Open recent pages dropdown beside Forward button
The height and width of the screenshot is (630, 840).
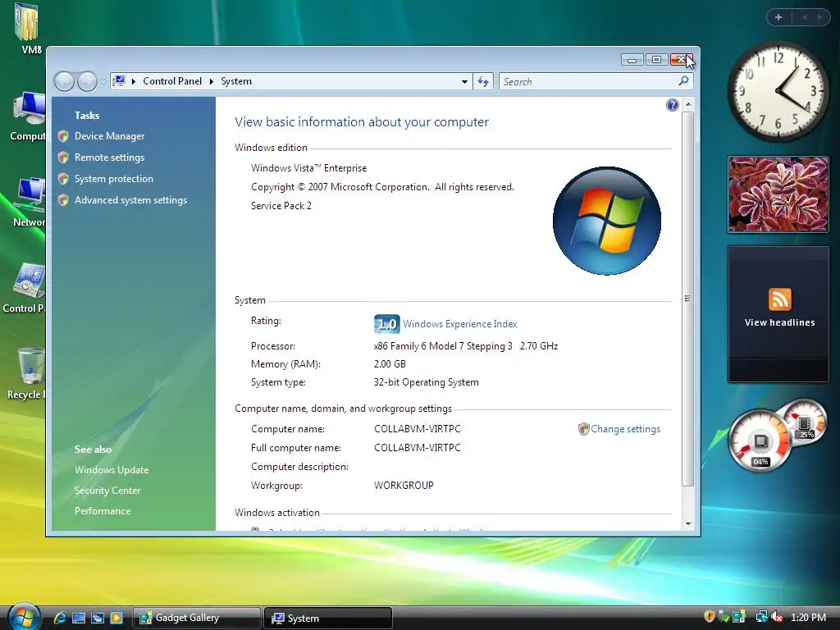tap(103, 82)
